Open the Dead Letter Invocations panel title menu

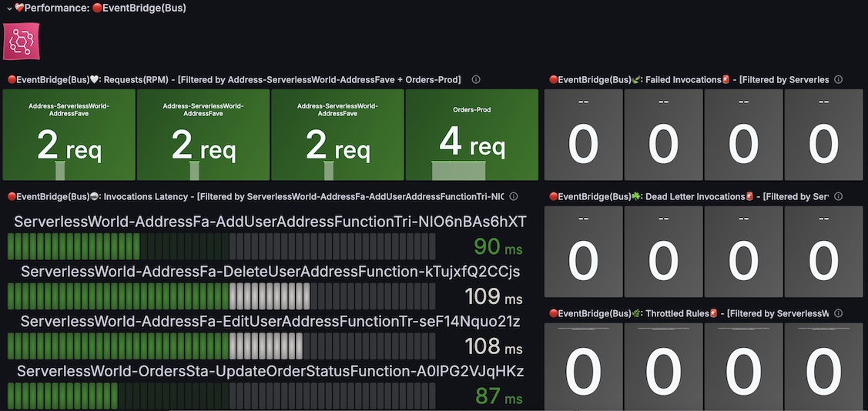click(689, 196)
